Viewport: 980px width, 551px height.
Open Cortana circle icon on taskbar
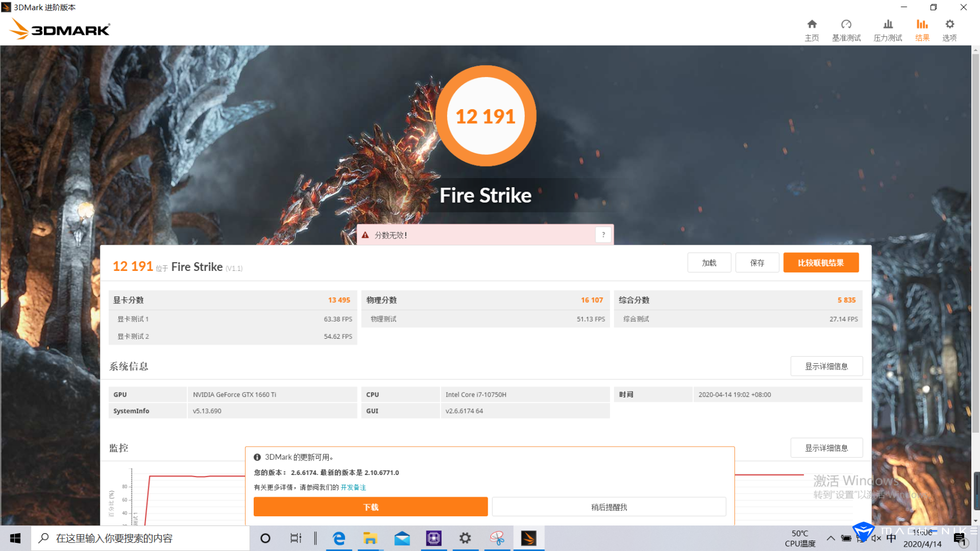(265, 538)
